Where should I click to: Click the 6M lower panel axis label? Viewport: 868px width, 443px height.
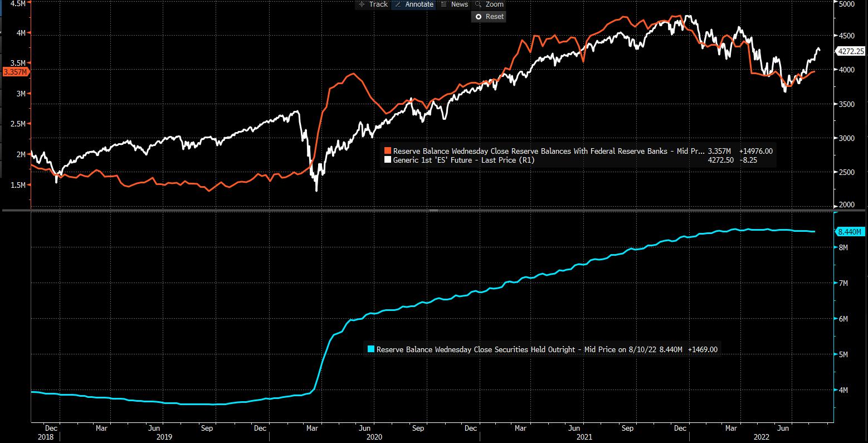click(x=843, y=319)
